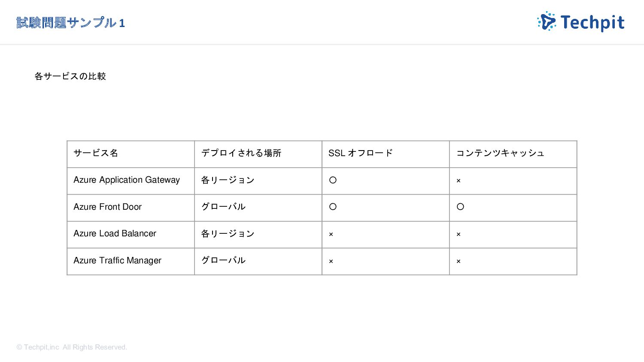The width and height of the screenshot is (644, 362).
Task: Select the Azure Front Door cell
Action: click(x=131, y=208)
